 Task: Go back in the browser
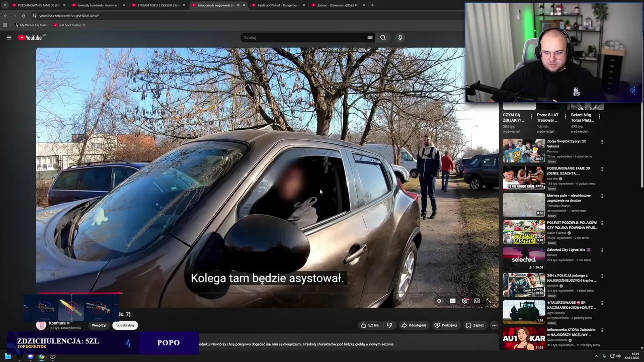point(6,16)
